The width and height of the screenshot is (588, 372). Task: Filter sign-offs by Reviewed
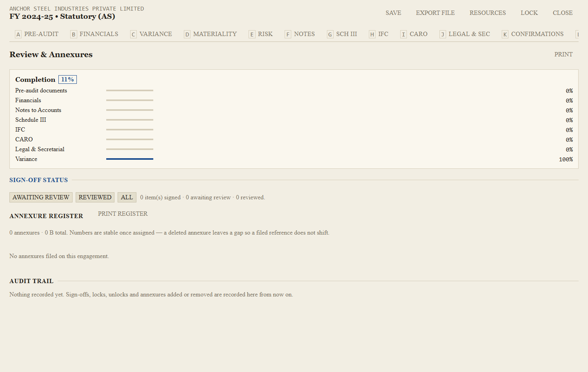click(95, 197)
